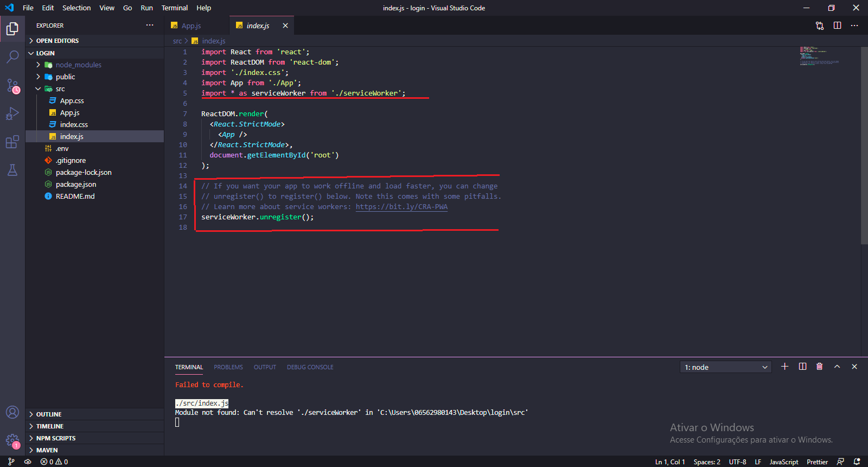The image size is (868, 467).
Task: Switch to the PROBLEMS panel tab
Action: pyautogui.click(x=228, y=367)
